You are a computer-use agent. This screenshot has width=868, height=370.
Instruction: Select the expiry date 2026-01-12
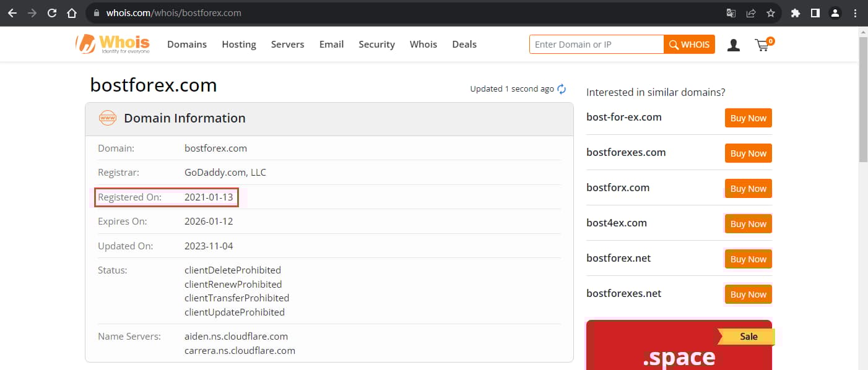[209, 221]
